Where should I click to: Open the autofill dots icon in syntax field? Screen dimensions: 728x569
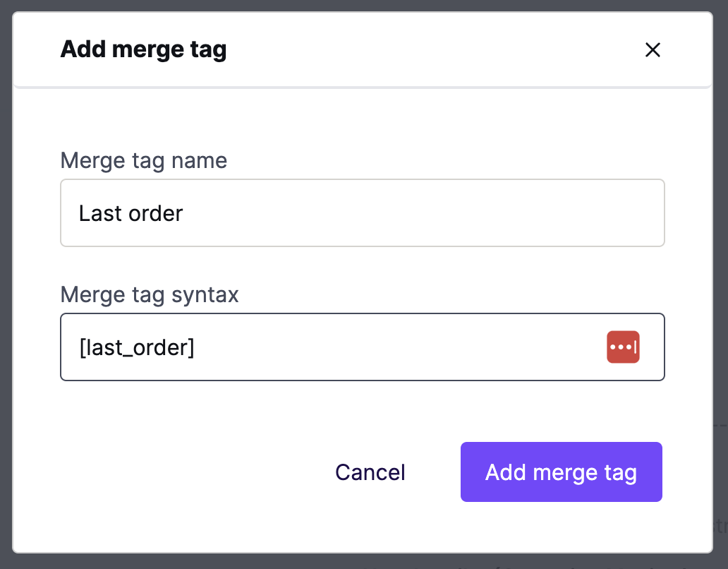point(623,347)
